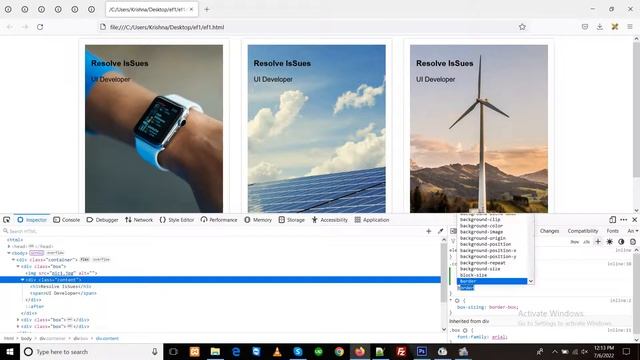Open the DevTools three-dot options menu
This screenshot has width=640, height=360.
pos(624,220)
